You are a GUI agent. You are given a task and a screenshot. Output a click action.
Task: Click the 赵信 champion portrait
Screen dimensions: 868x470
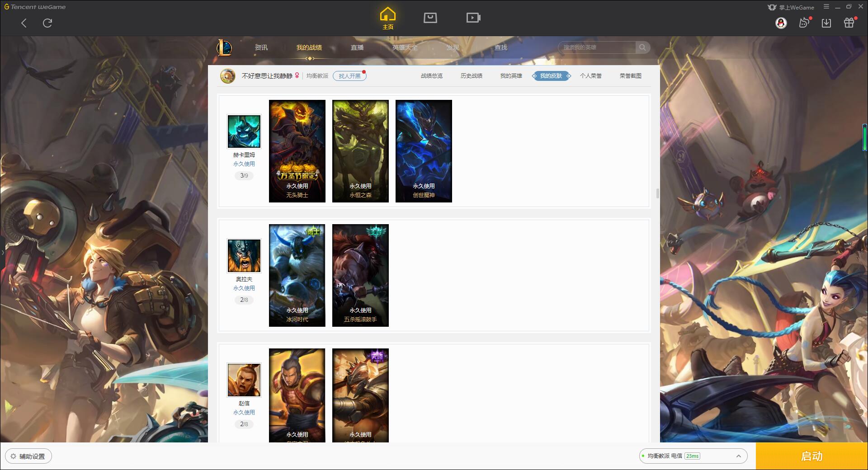pyautogui.click(x=244, y=380)
